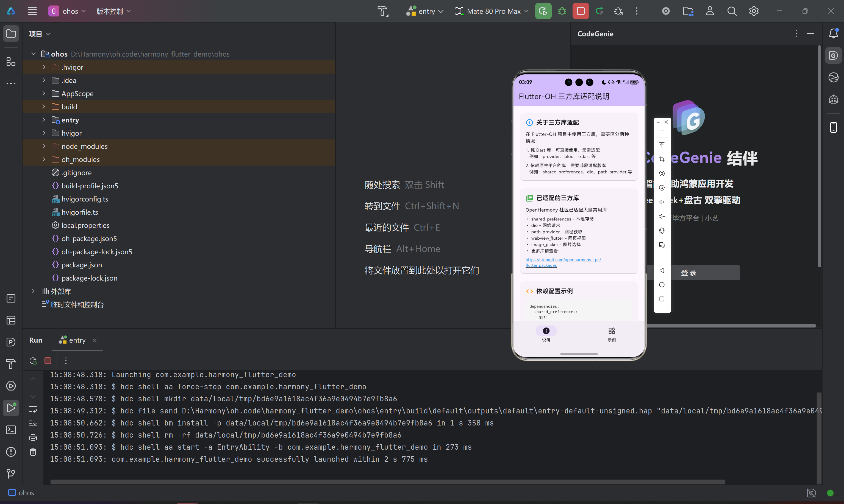Toggle the emulator device panel icon
The height and width of the screenshot is (504, 844).
(x=833, y=127)
